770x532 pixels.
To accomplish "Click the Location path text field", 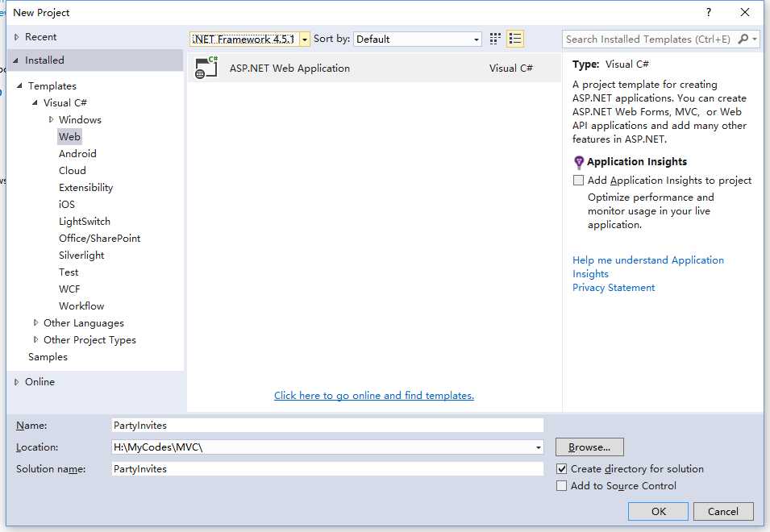I will pos(323,447).
